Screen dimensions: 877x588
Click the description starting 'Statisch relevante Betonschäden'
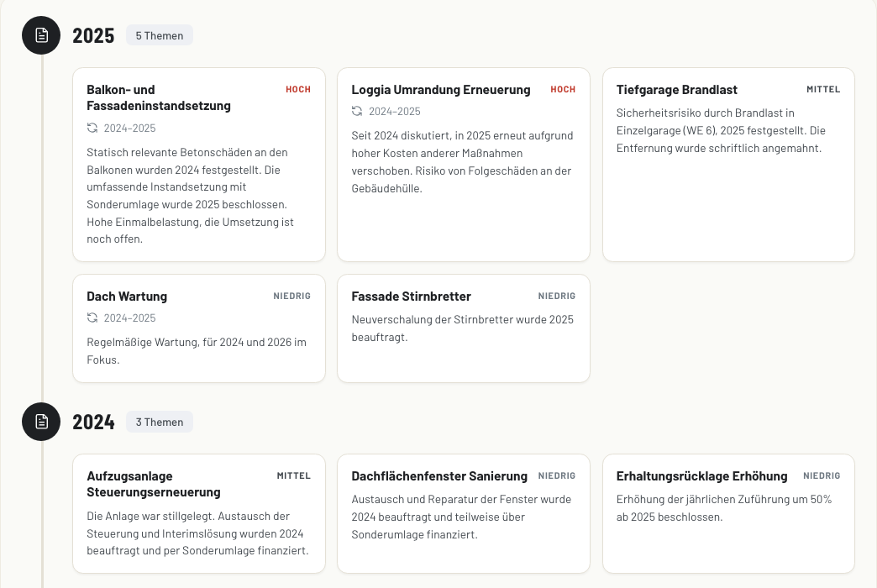(192, 195)
